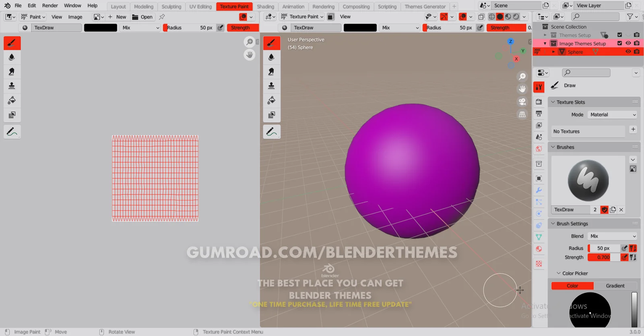This screenshot has height=336, width=644.
Task: Uncheck Themes Setup collection checkbox
Action: pos(619,35)
